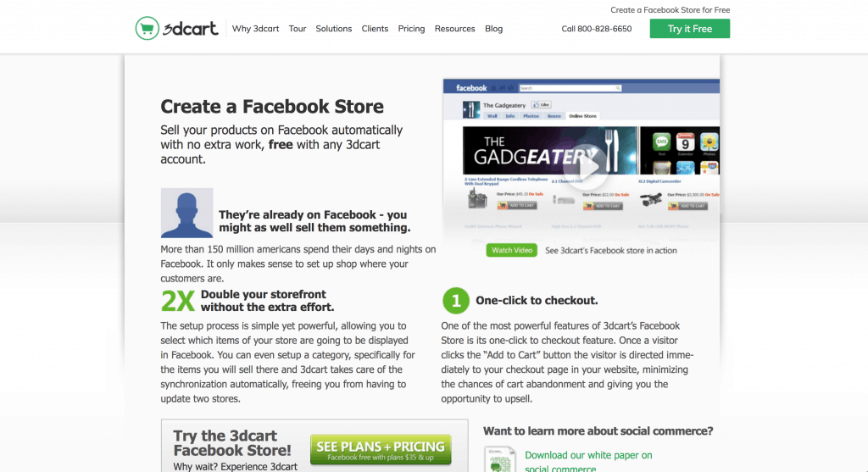Viewport: 868px width, 472px height.
Task: Click the white paper document icon
Action: [500, 459]
